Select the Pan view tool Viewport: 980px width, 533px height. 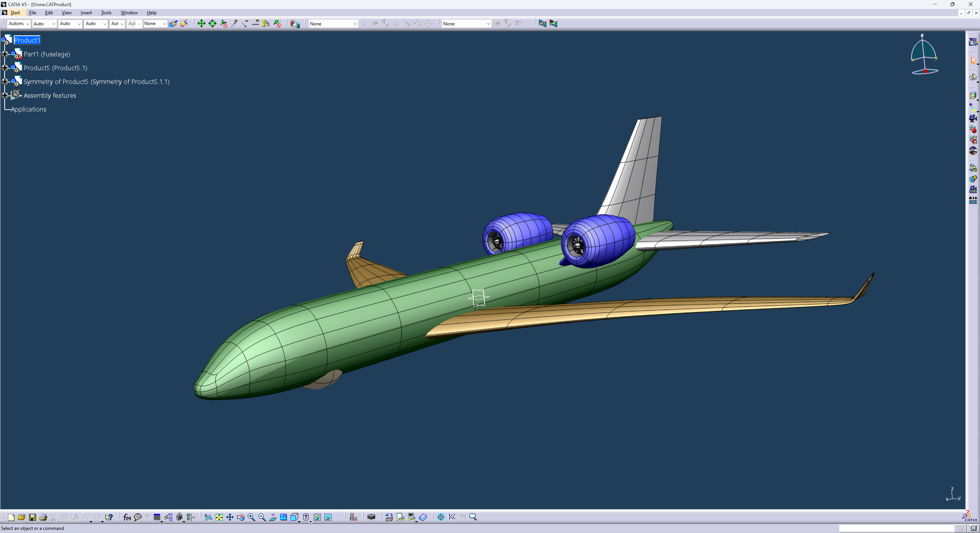[x=230, y=517]
